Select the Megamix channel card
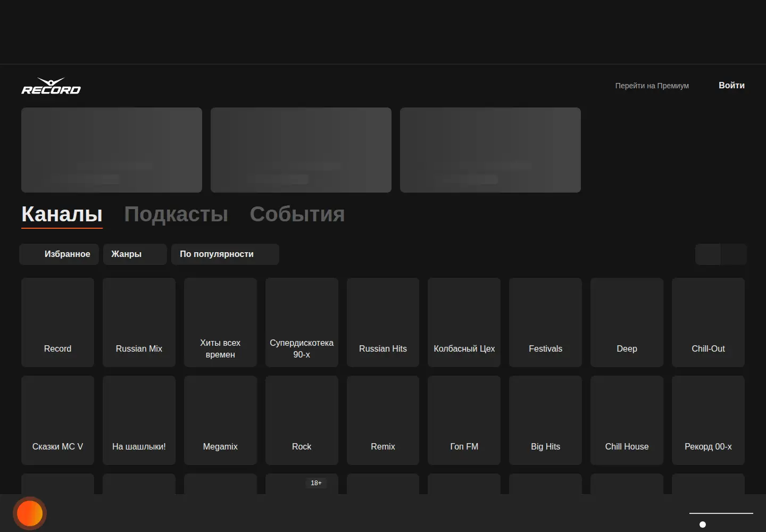Image resolution: width=766 pixels, height=532 pixels. pos(220,420)
